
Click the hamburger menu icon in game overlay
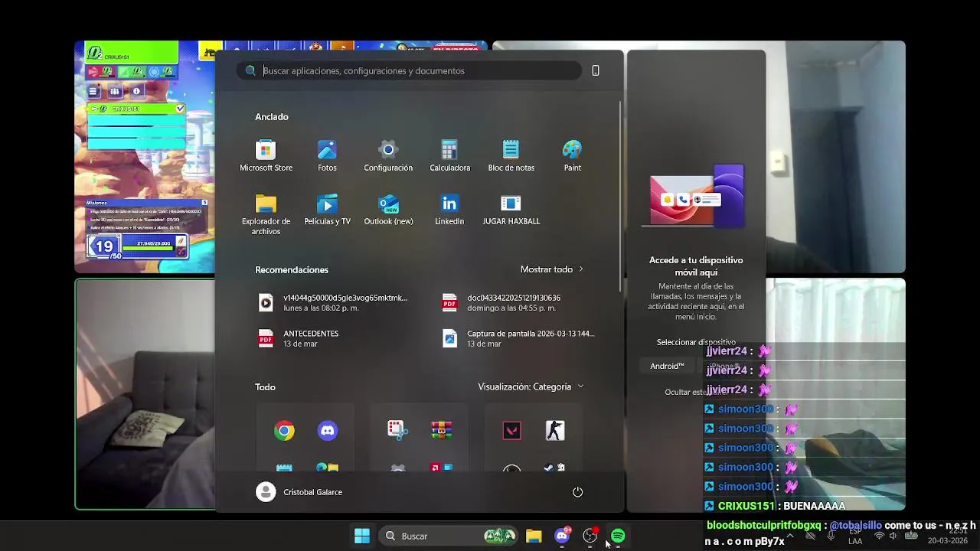coord(93,91)
